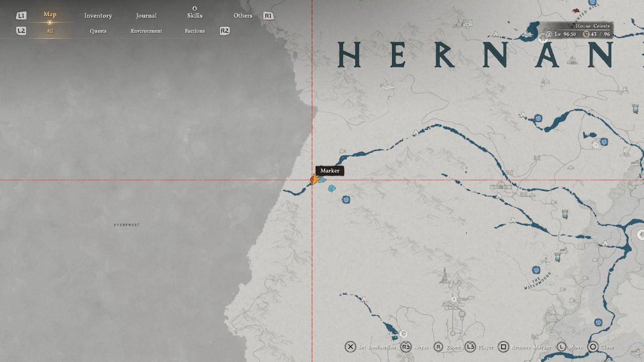Click the L2 previous-filter button icon
Viewport: 644px width, 362px height.
(x=21, y=31)
